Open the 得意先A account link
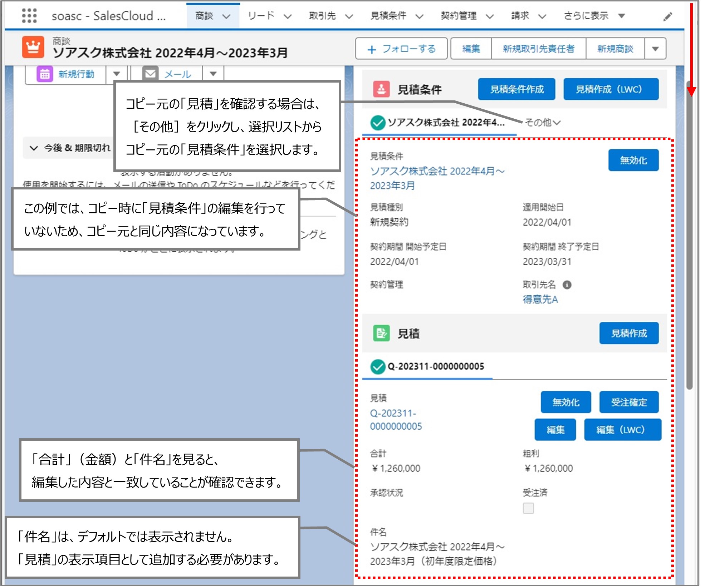Screen dimensions: 725x588 point(540,300)
